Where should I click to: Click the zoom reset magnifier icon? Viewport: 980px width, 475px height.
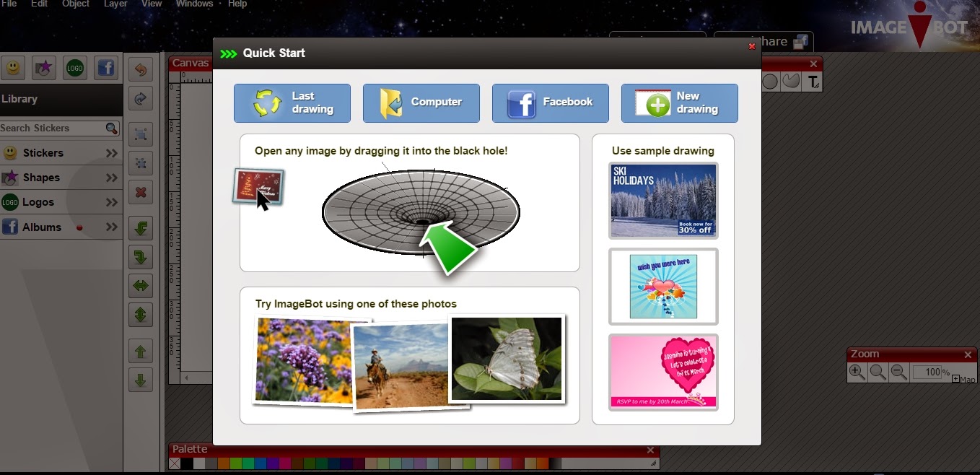pyautogui.click(x=878, y=372)
